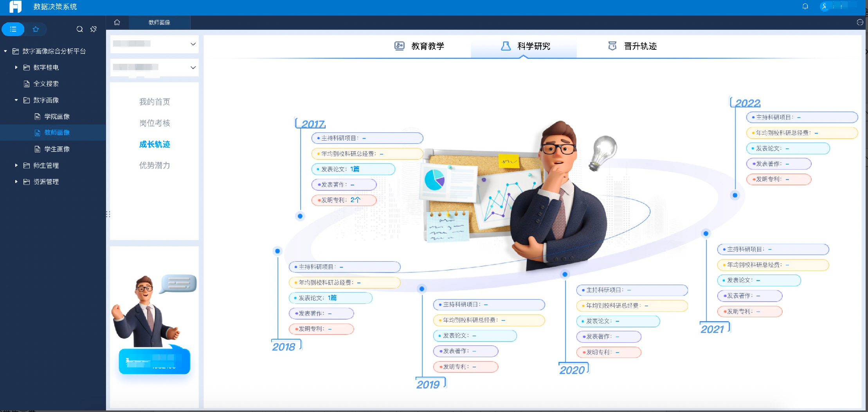Image resolution: width=868 pixels, height=412 pixels.
Task: Expand the 师生管理 folder
Action: tap(16, 165)
